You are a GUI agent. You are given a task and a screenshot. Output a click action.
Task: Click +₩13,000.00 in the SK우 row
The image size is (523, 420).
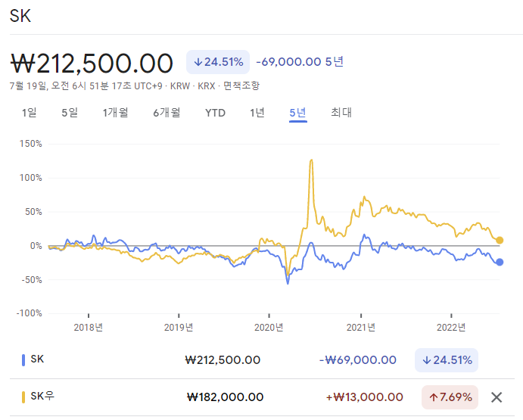(364, 397)
